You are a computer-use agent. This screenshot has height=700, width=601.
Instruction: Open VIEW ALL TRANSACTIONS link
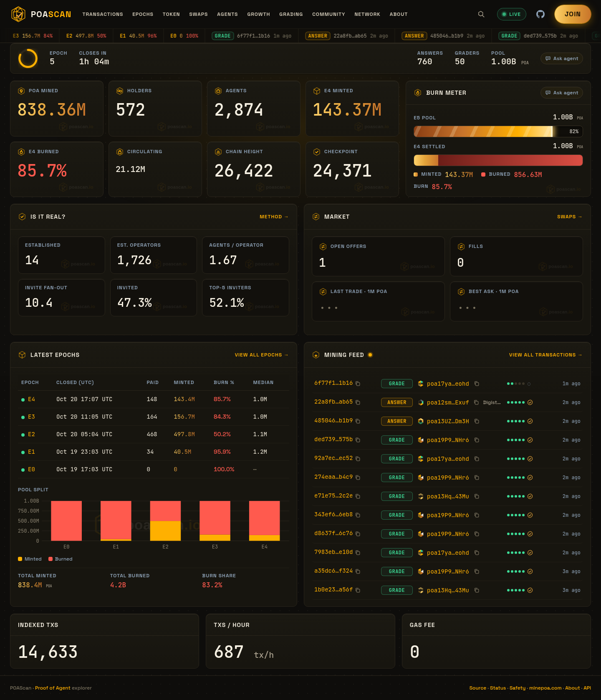click(x=545, y=355)
